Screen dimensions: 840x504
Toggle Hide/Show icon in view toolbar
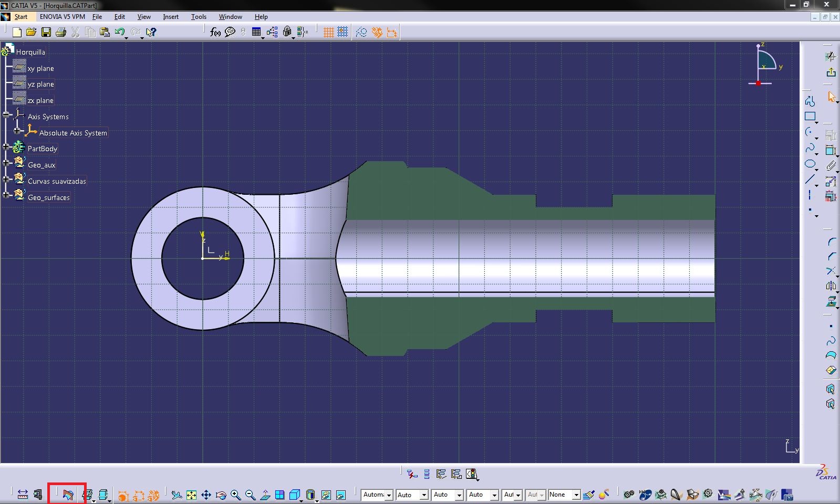(x=326, y=495)
